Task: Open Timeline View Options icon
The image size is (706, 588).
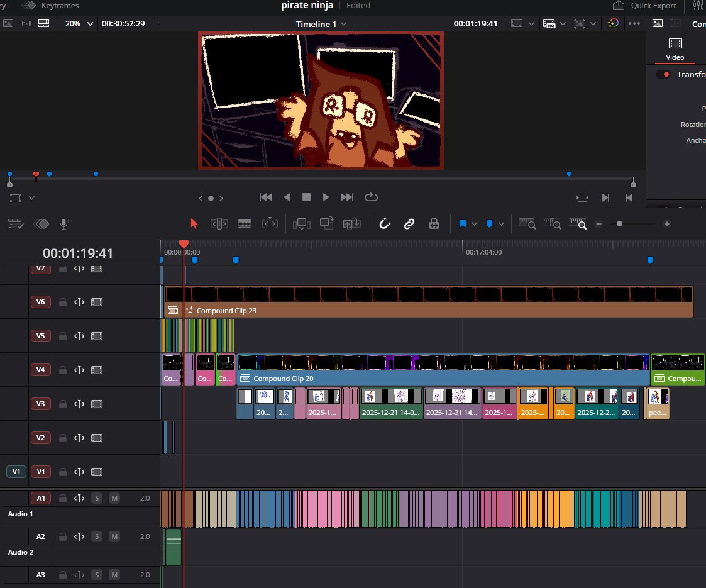Action: [16, 224]
